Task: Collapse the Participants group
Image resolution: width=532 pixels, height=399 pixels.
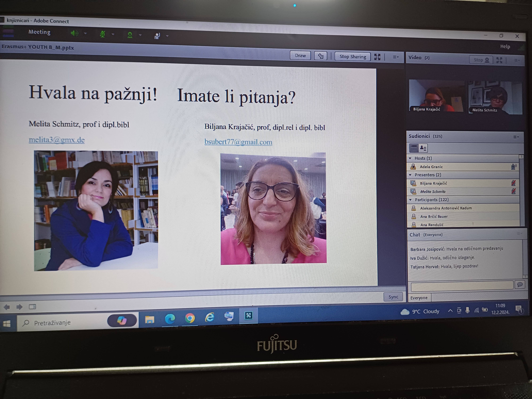Action: (x=410, y=200)
